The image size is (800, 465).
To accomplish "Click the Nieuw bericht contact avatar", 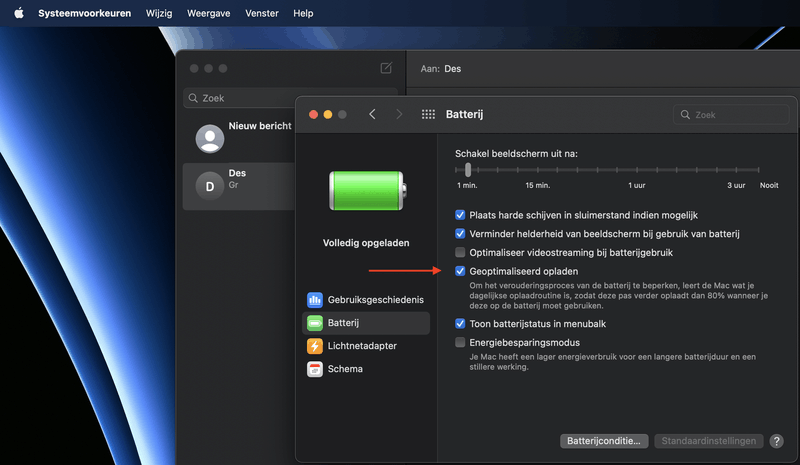I will [x=210, y=138].
